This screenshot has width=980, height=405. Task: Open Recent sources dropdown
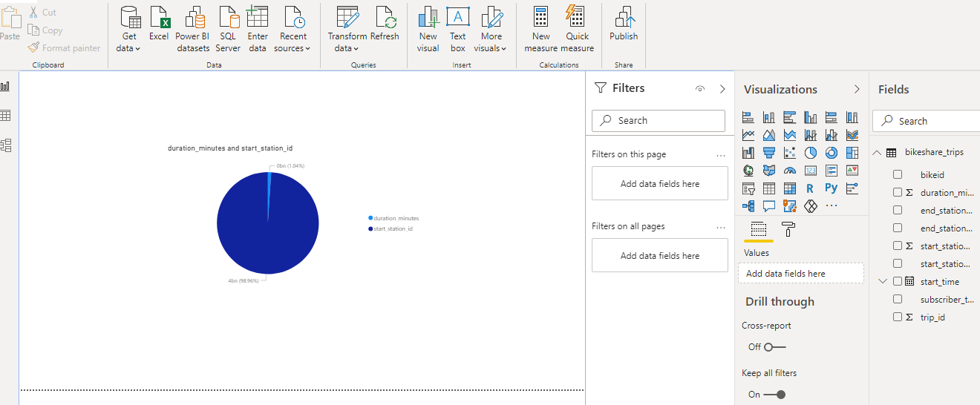(293, 29)
